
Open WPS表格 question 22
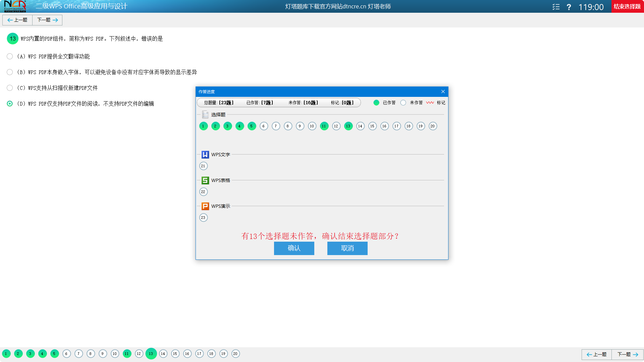click(x=203, y=192)
